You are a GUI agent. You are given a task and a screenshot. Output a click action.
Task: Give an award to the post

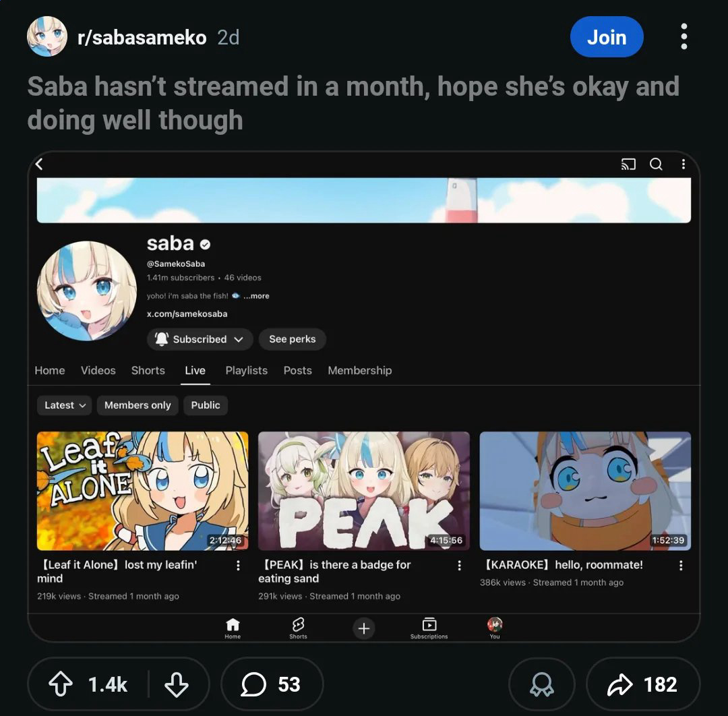tap(542, 684)
